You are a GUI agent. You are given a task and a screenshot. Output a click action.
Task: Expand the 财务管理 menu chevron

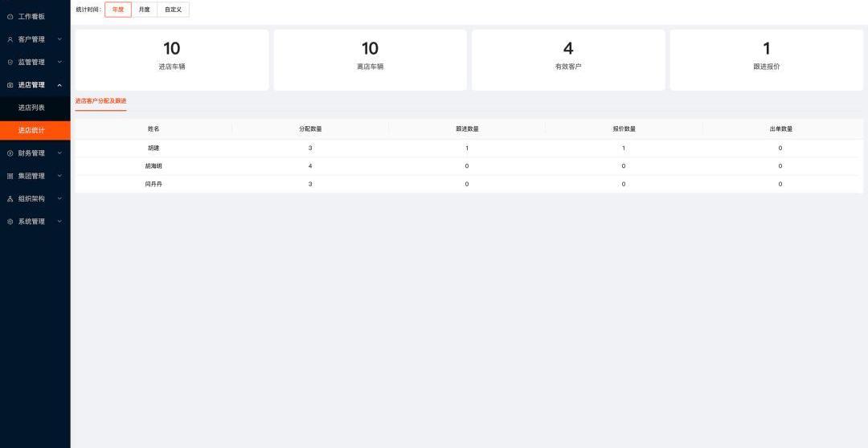coord(59,153)
